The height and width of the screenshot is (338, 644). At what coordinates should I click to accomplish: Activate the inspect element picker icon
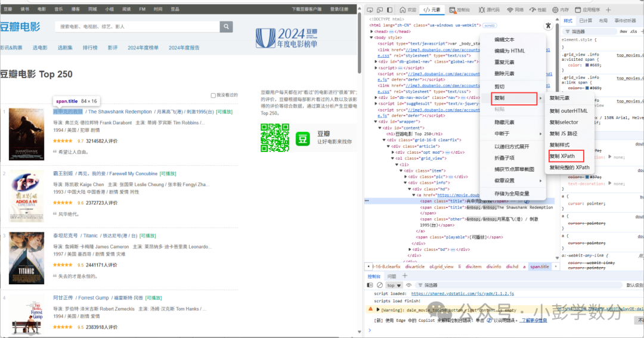click(x=370, y=10)
